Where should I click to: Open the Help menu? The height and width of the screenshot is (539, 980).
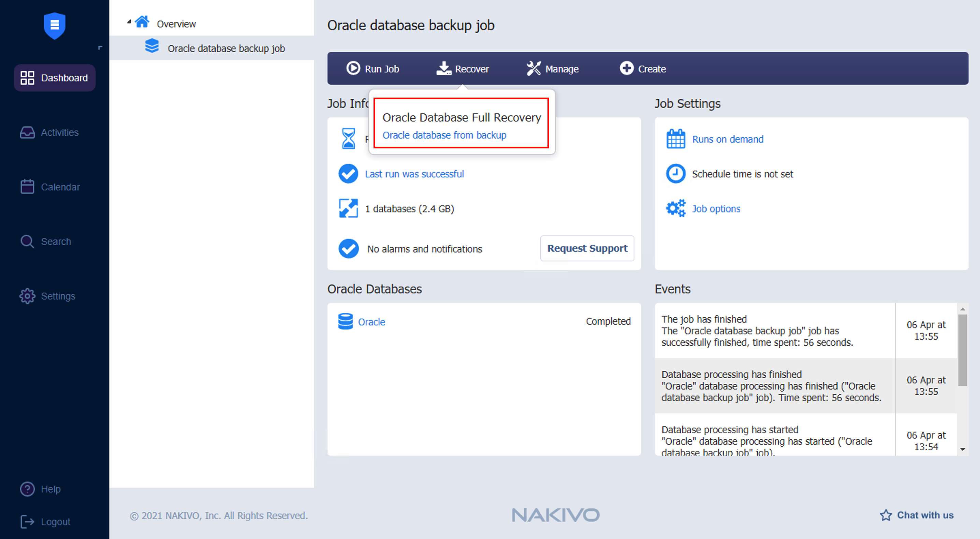40,489
